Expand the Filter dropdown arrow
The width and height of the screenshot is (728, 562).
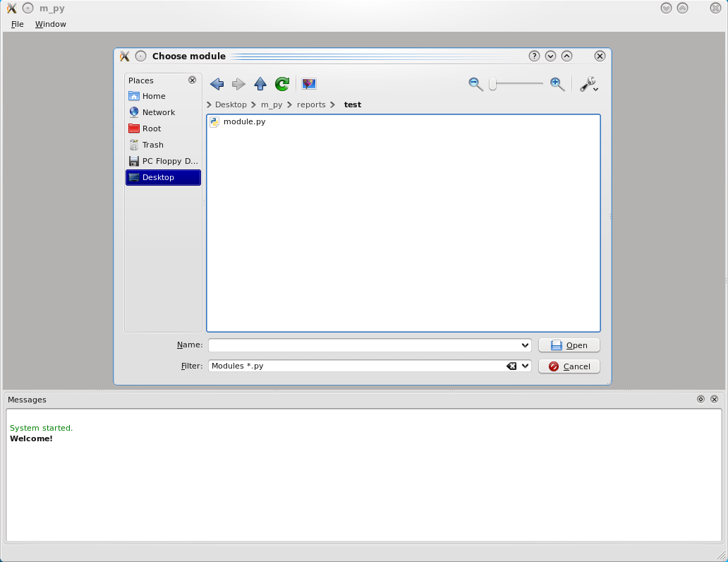click(x=525, y=366)
